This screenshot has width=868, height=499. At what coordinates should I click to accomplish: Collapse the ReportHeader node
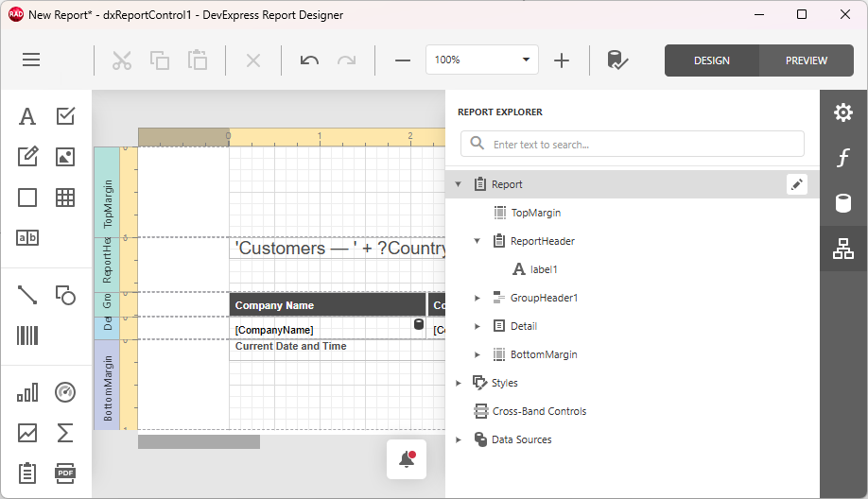477,241
